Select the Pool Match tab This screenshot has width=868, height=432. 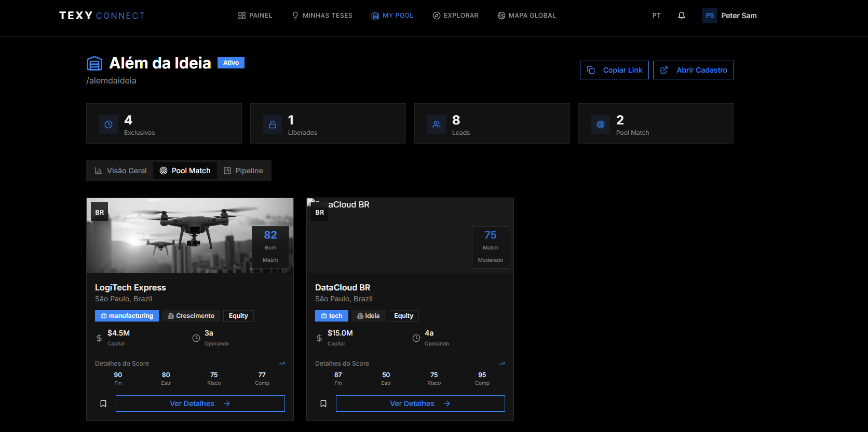point(185,171)
